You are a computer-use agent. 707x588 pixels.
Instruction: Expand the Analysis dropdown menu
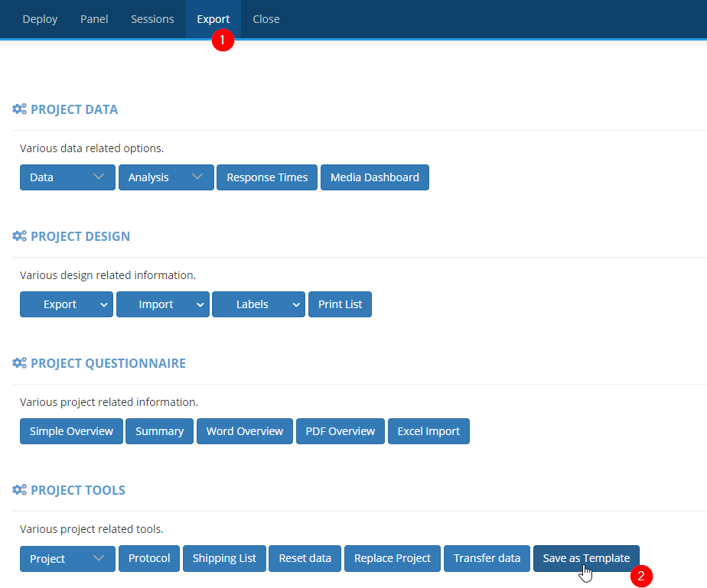[x=165, y=177]
